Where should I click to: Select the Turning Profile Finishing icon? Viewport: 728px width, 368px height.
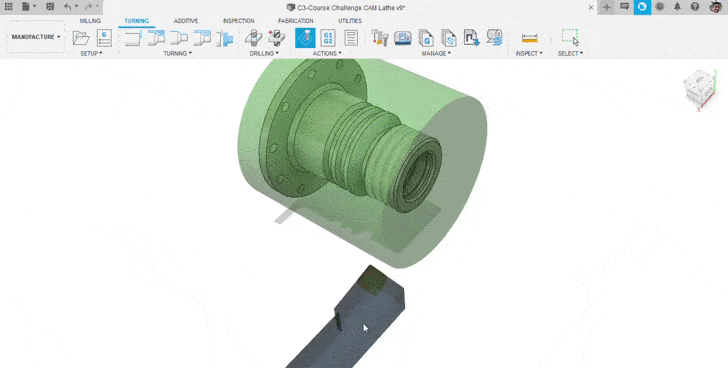[179, 38]
